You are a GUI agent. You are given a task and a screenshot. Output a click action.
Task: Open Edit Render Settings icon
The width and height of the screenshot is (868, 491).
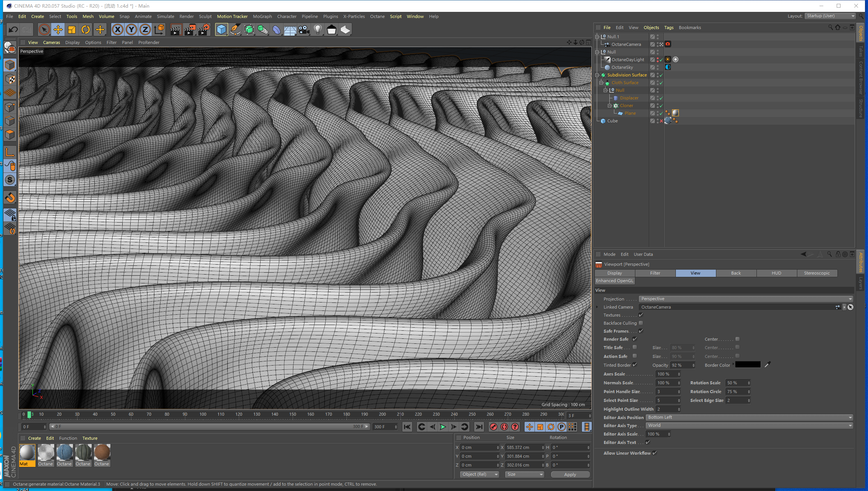(x=204, y=29)
